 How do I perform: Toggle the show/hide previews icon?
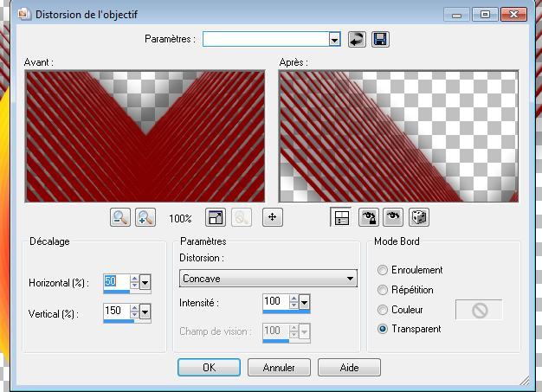point(341,217)
